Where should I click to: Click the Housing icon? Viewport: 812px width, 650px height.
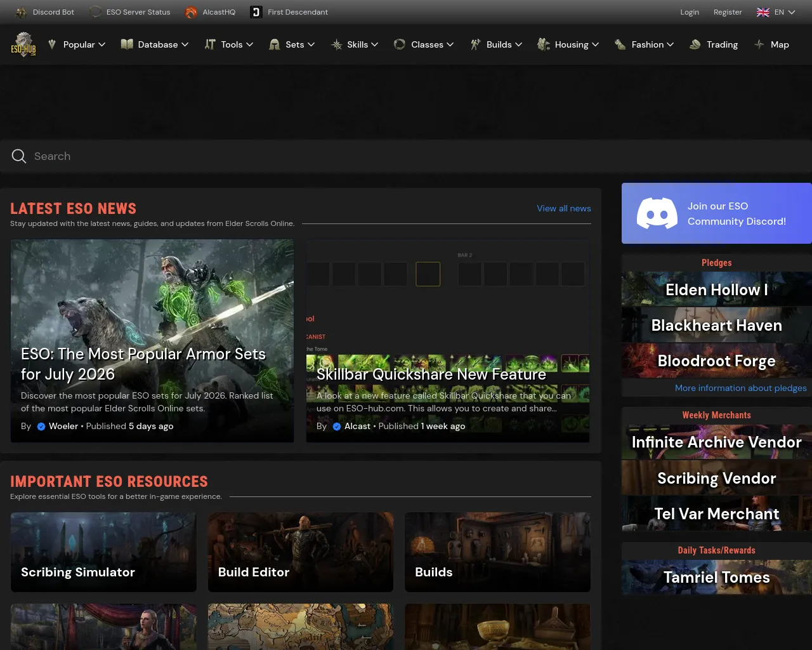tap(544, 44)
